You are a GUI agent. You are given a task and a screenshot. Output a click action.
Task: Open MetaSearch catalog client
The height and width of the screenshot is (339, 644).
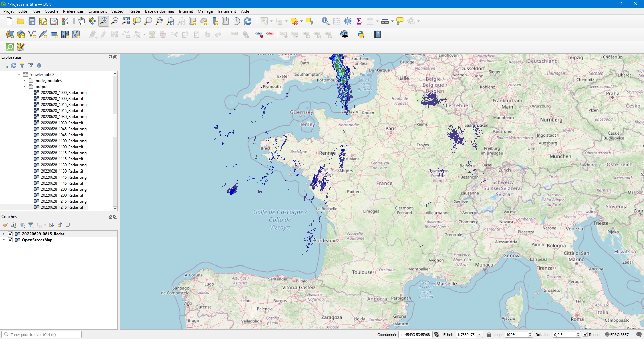(344, 34)
